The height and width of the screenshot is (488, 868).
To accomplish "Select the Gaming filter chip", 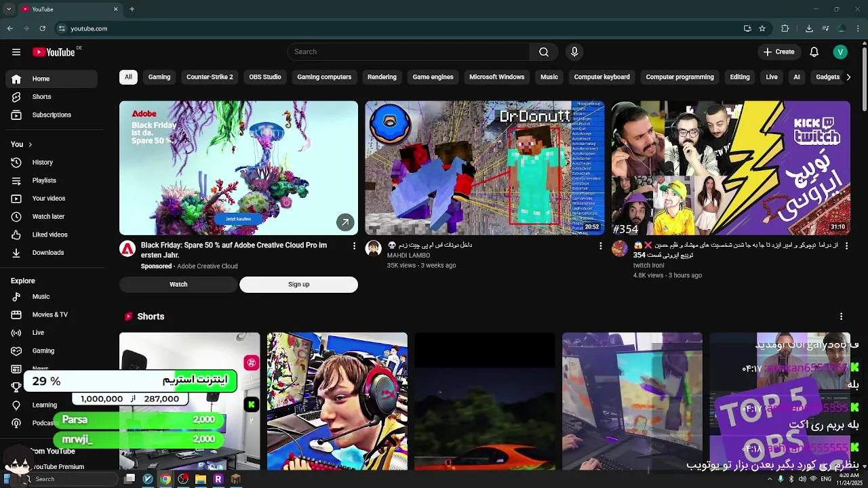I will 159,77.
